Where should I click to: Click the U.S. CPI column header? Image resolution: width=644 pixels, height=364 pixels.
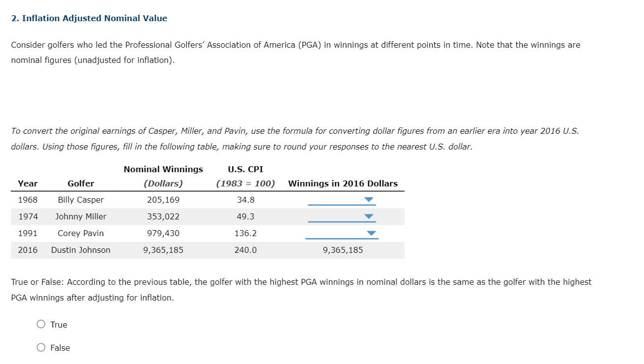coord(246,169)
